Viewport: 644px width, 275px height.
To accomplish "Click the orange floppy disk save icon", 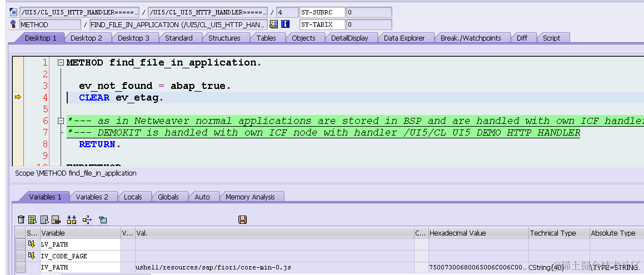I will pyautogui.click(x=242, y=219).
